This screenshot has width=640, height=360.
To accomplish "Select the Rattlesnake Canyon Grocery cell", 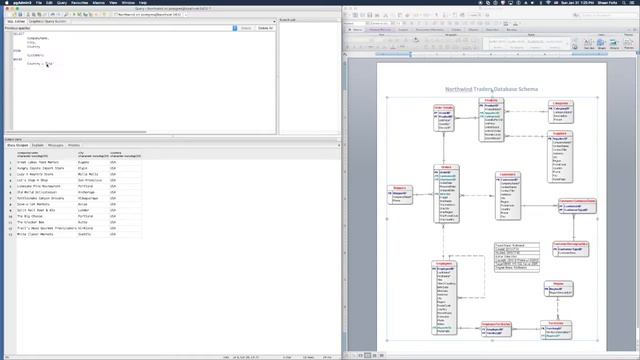I will [46, 198].
